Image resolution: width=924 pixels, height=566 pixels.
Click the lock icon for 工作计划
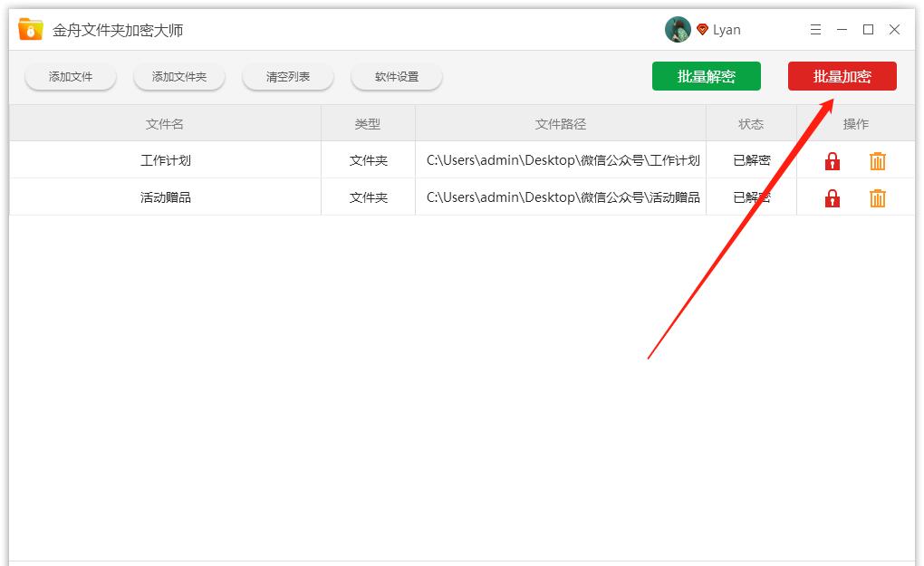(x=832, y=160)
